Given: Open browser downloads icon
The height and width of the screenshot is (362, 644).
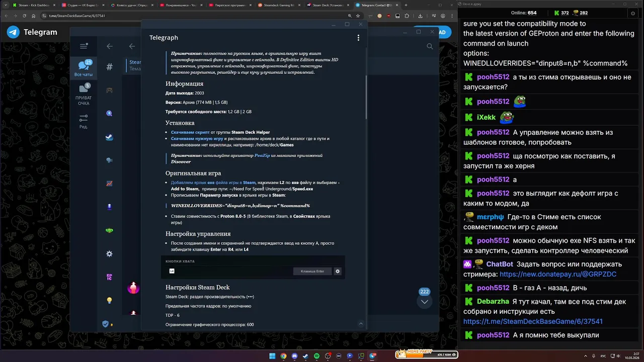Looking at the screenshot, I should pyautogui.click(x=420, y=16).
